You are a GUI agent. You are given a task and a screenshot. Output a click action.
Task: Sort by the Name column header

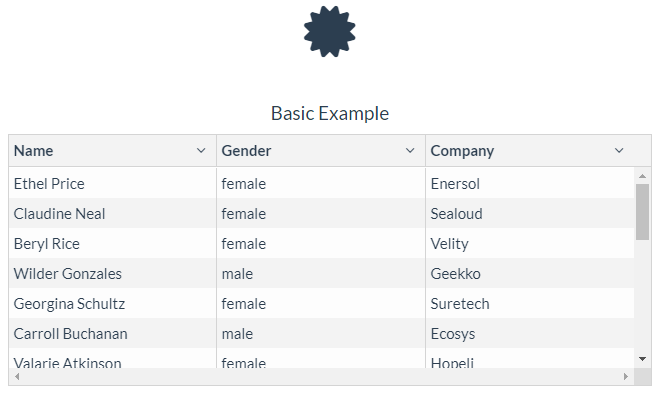(x=34, y=151)
